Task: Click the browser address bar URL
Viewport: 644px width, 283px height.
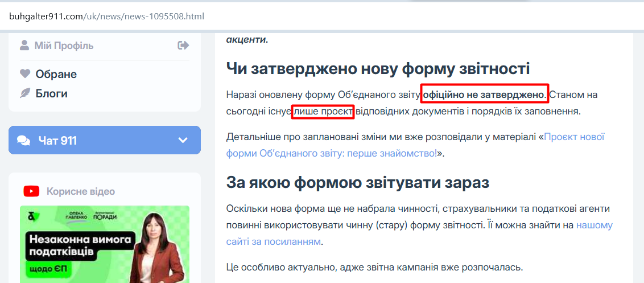Action: click(107, 17)
